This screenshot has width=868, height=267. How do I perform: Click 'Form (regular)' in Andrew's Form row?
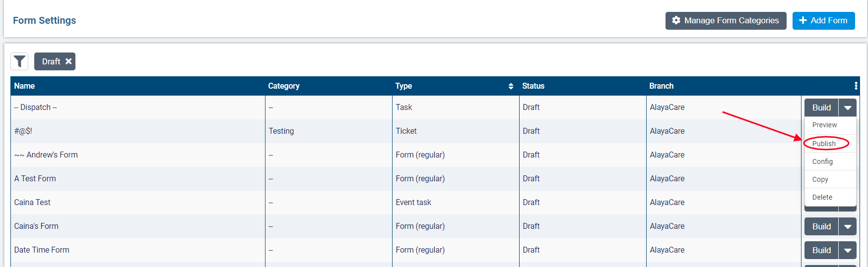[x=420, y=155]
